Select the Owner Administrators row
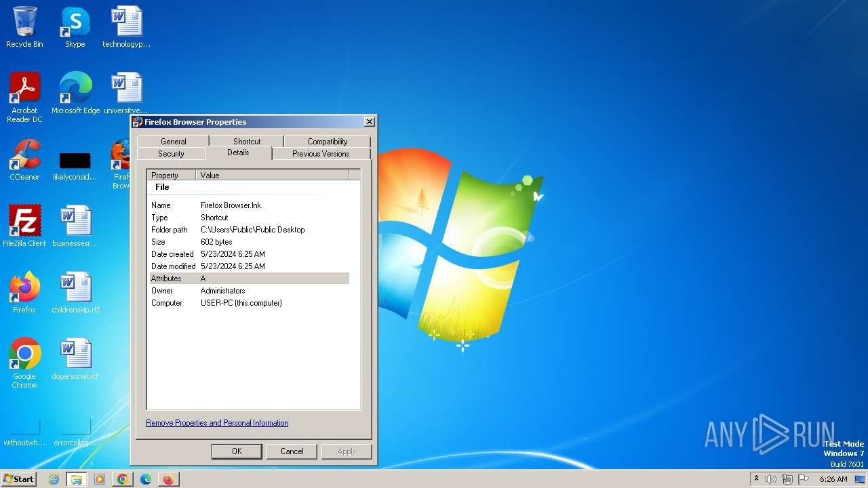Screen dimensions: 868x488 249,291
